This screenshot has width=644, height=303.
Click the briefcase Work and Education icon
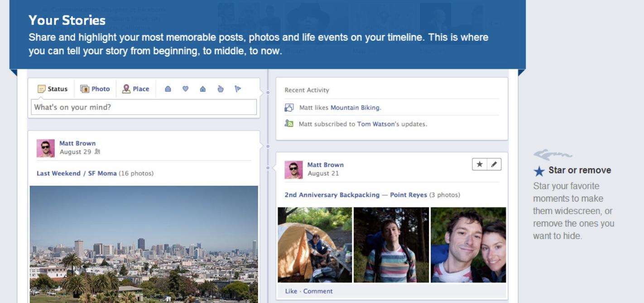click(168, 89)
